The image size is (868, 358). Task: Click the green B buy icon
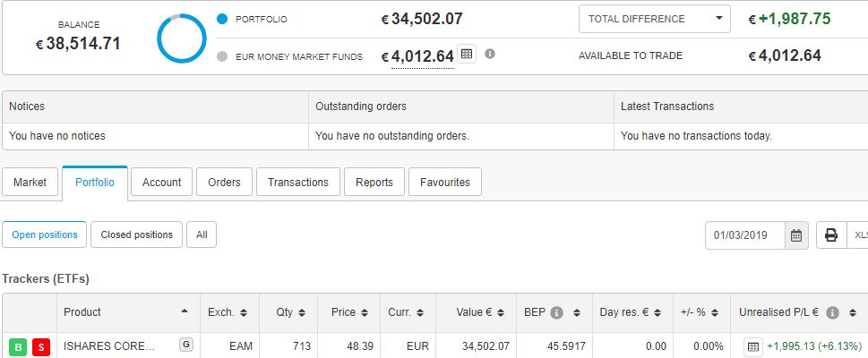click(x=18, y=347)
